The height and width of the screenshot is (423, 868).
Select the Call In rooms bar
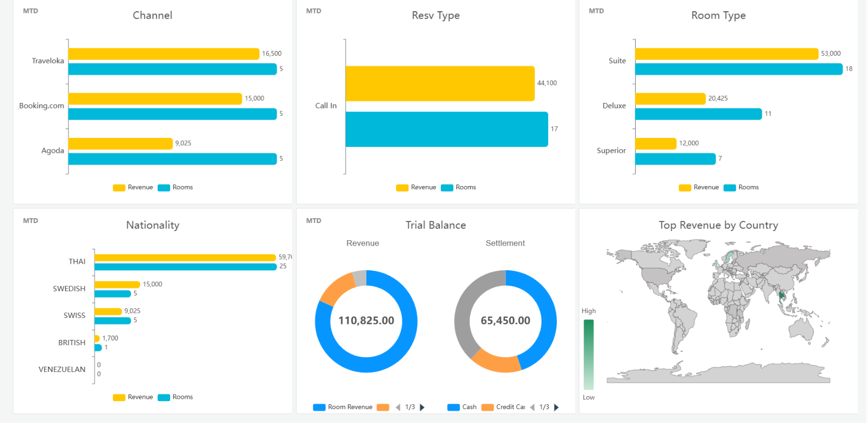[446, 129]
